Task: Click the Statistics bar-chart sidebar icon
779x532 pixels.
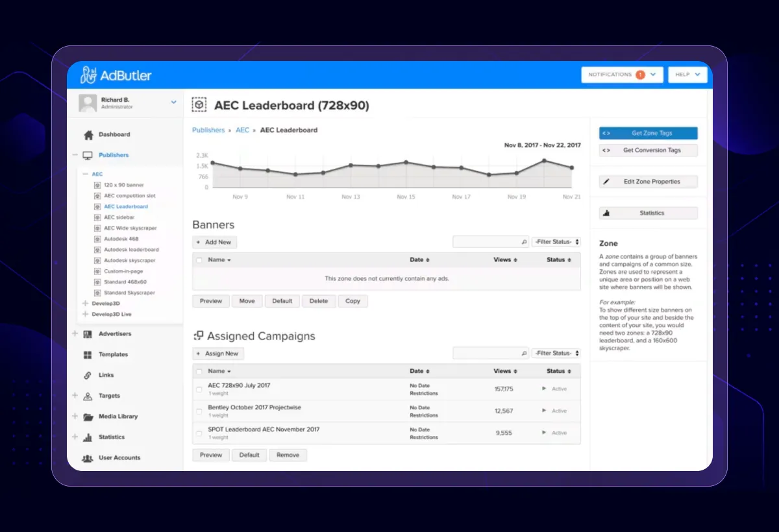Action: pos(88,437)
